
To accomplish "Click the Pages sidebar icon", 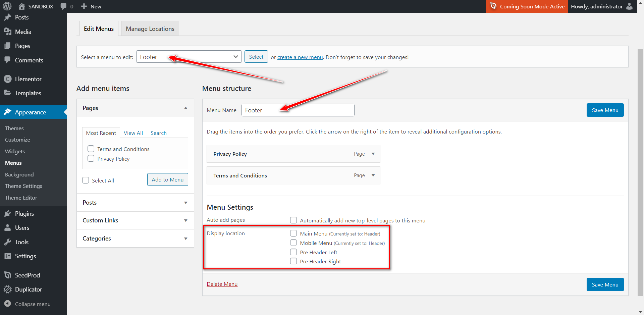I will [7, 46].
